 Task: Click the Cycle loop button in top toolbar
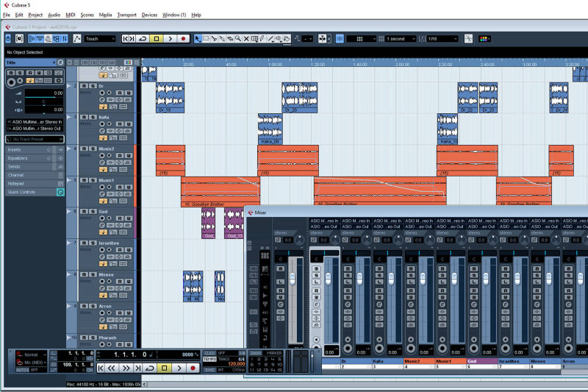coord(143,39)
